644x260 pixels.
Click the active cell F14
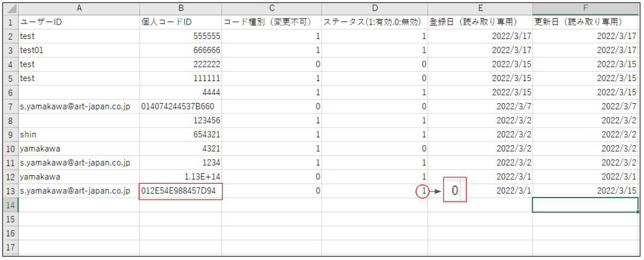click(585, 205)
